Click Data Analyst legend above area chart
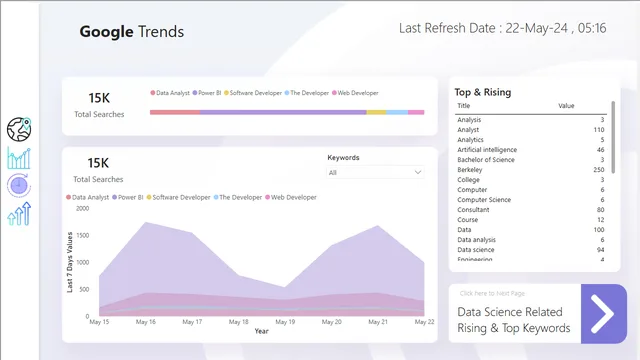640x360 pixels. [x=87, y=197]
